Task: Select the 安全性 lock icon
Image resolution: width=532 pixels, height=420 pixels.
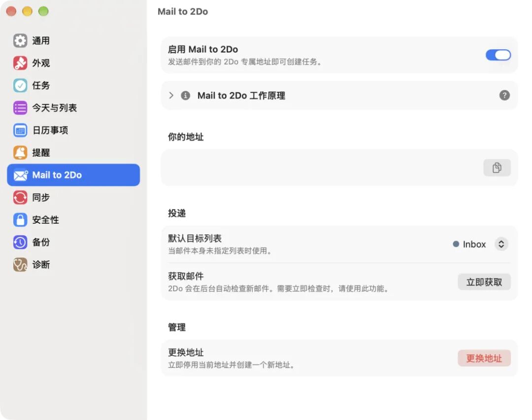Action: tap(20, 220)
